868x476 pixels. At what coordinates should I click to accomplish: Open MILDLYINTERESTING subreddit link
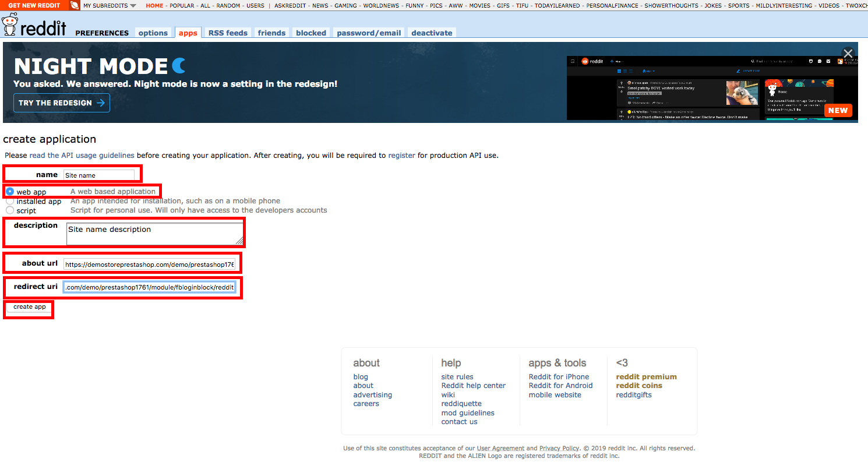pyautogui.click(x=784, y=5)
